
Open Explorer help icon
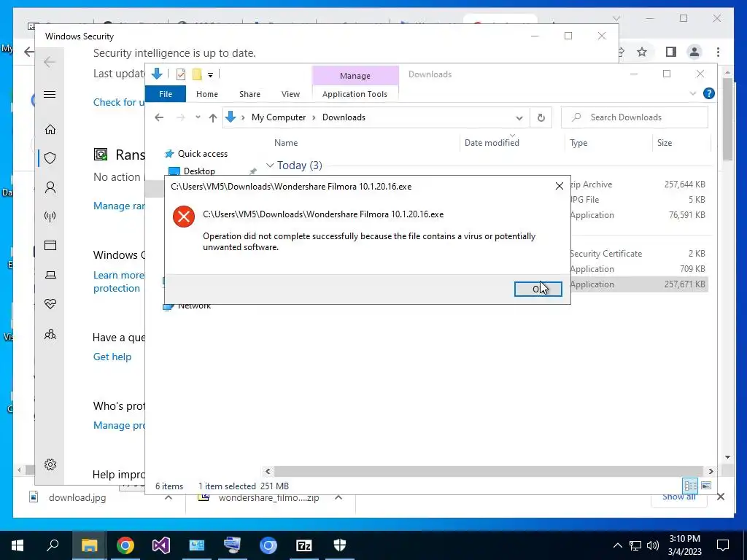tap(709, 93)
